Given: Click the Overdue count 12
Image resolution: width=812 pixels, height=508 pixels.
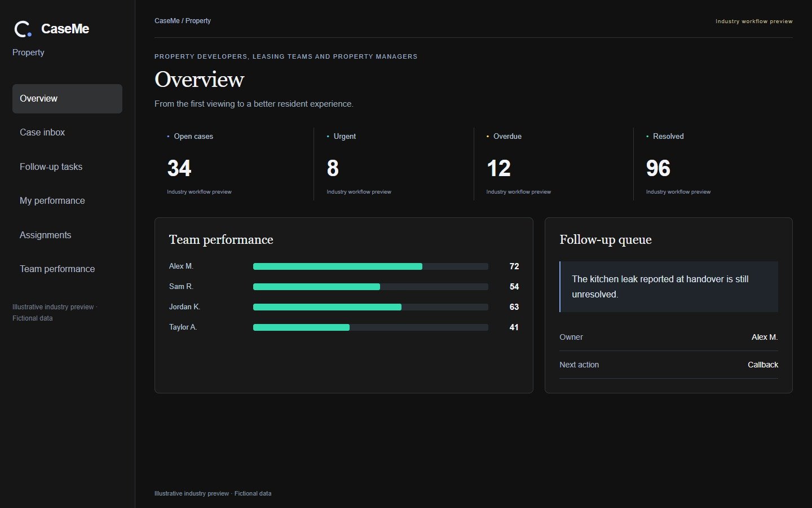Looking at the screenshot, I should coord(498,168).
